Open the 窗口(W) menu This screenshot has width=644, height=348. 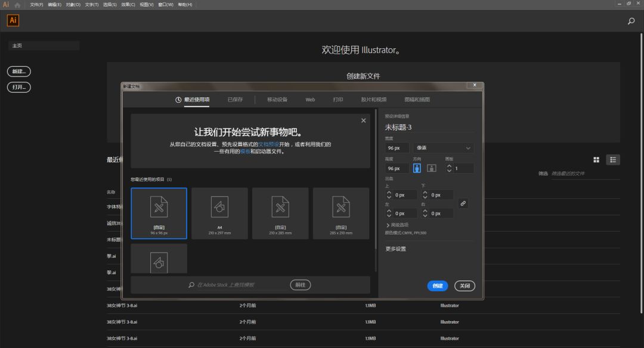166,5
